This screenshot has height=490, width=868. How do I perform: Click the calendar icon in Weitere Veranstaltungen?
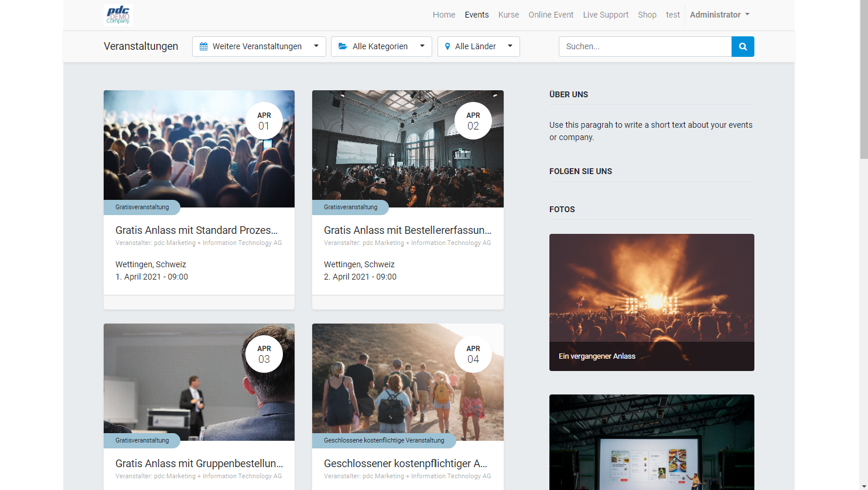pos(203,47)
